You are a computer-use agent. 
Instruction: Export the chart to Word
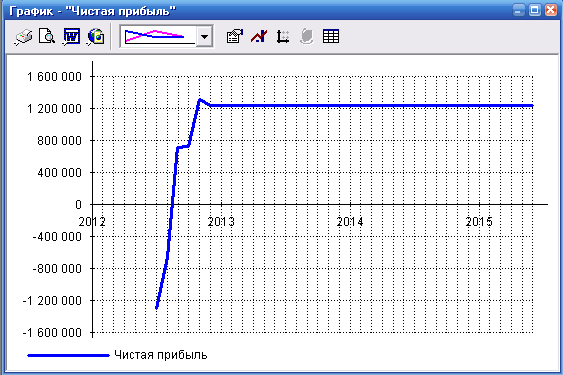71,37
